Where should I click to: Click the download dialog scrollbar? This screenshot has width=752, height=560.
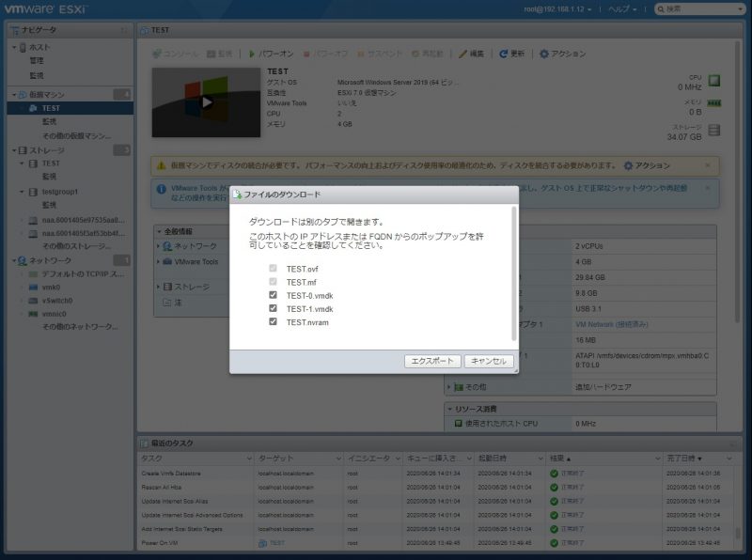pyautogui.click(x=514, y=273)
